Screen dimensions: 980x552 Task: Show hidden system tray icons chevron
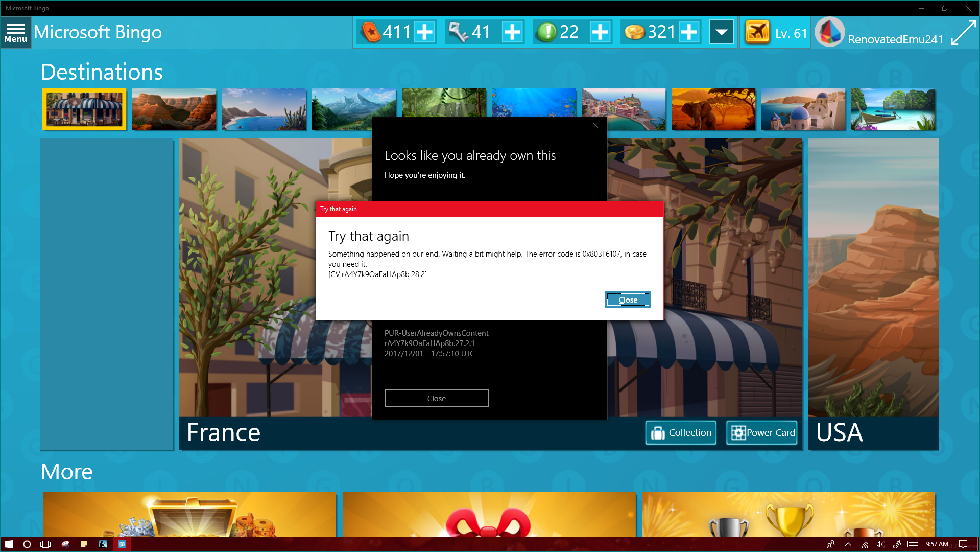(848, 544)
